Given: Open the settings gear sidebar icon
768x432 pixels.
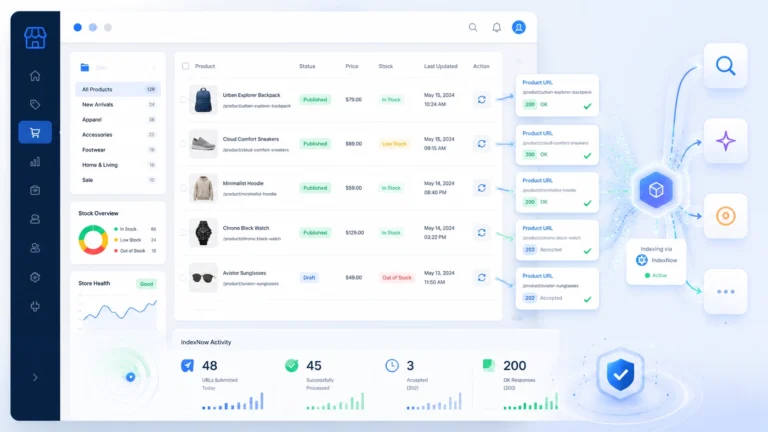Looking at the screenshot, I should pos(35,277).
